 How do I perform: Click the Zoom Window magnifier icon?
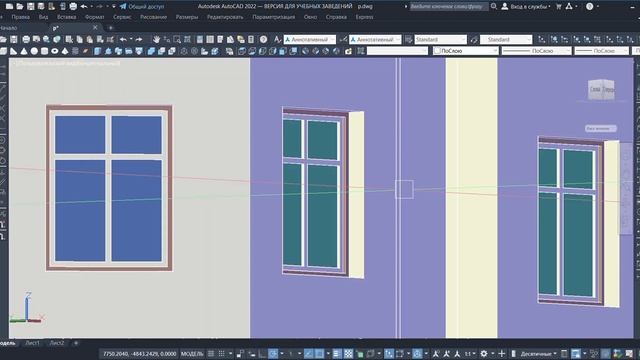[177, 40]
